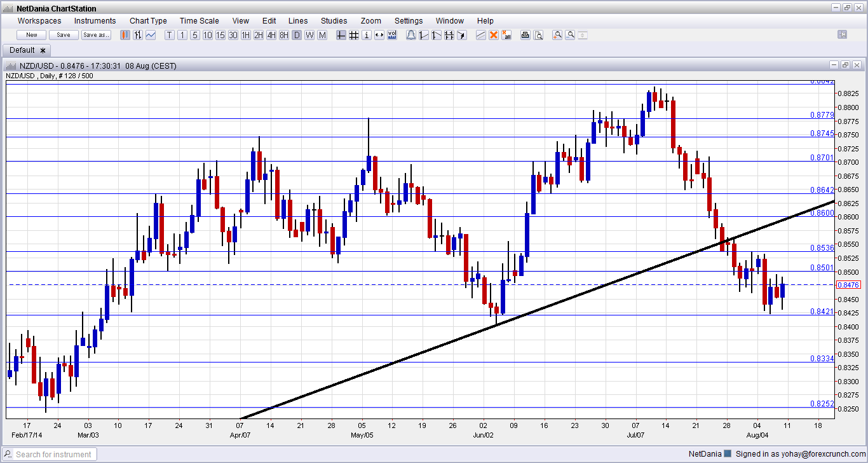Select 1 minute time scale
Screen dimensions: 868x463
(x=182, y=35)
